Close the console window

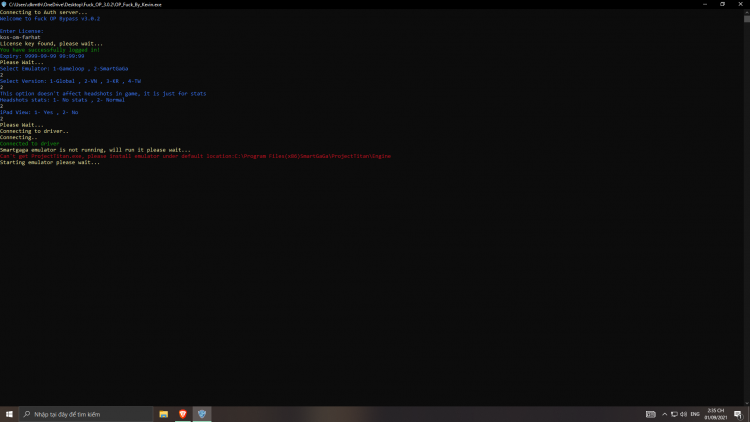point(740,4)
